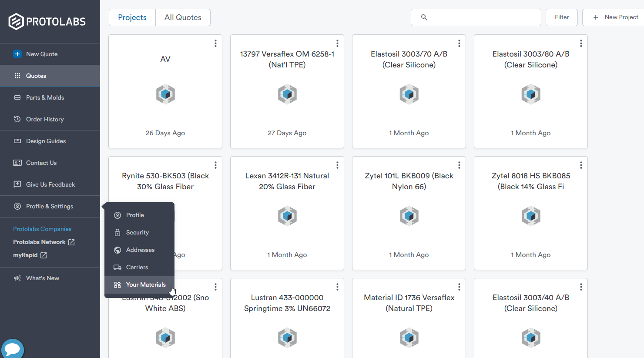Click the Protolabs logo in the sidebar

47,21
